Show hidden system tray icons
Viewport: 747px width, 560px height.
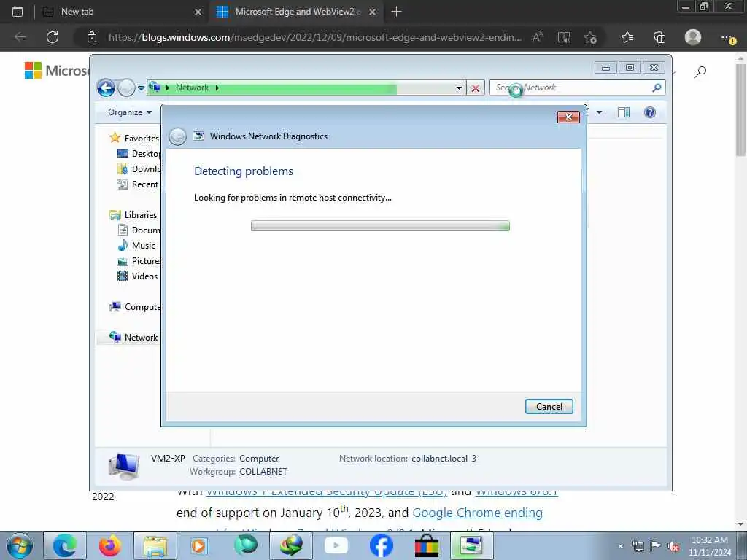click(x=620, y=547)
